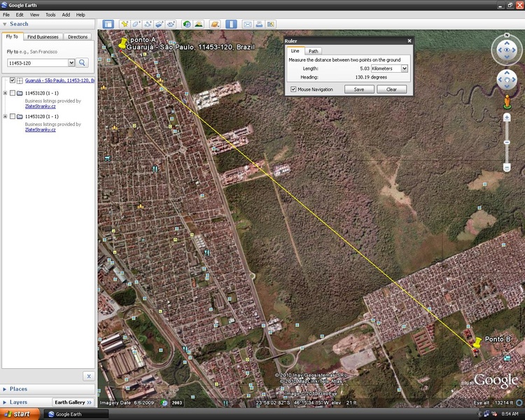Select the Path tab in Ruler
This screenshot has height=420, width=525.
[x=314, y=51]
